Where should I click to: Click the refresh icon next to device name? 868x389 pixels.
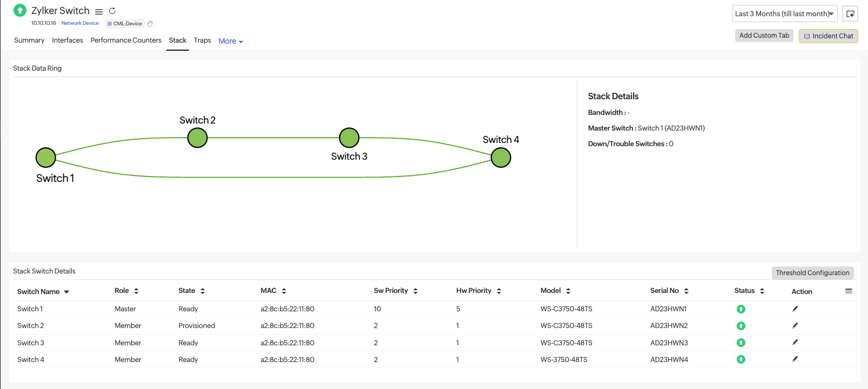point(112,11)
